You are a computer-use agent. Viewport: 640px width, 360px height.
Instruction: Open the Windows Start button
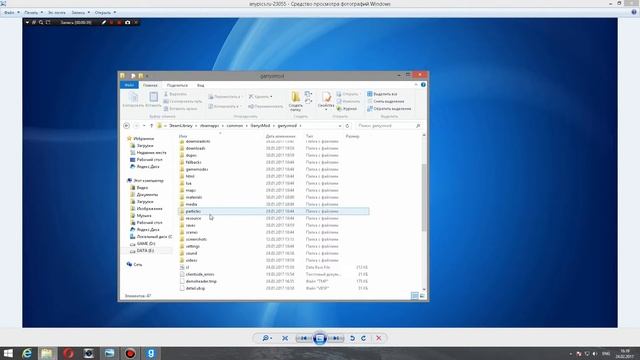[x=7, y=353]
